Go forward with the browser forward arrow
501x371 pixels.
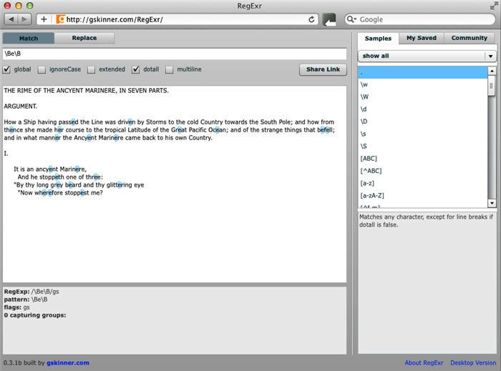(24, 19)
